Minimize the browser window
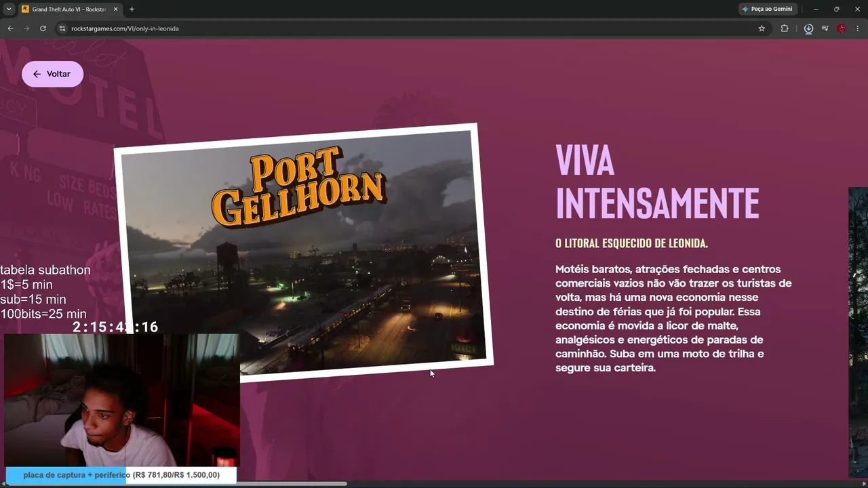 point(816,9)
